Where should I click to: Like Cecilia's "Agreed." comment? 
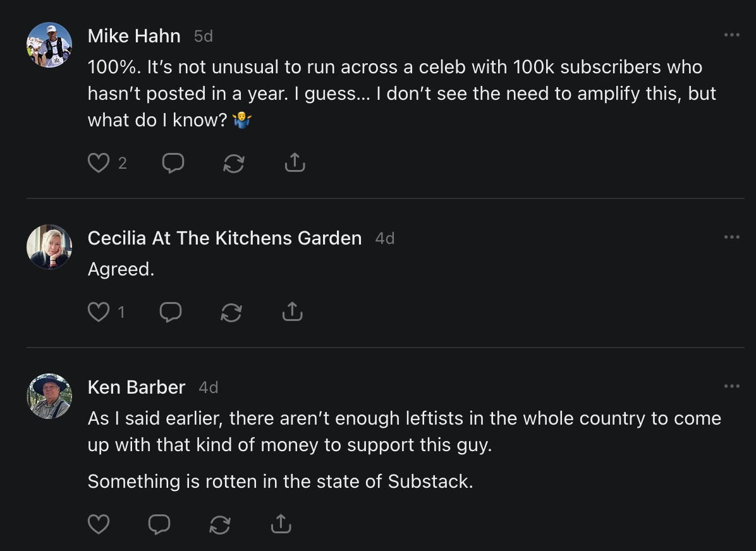pos(99,312)
